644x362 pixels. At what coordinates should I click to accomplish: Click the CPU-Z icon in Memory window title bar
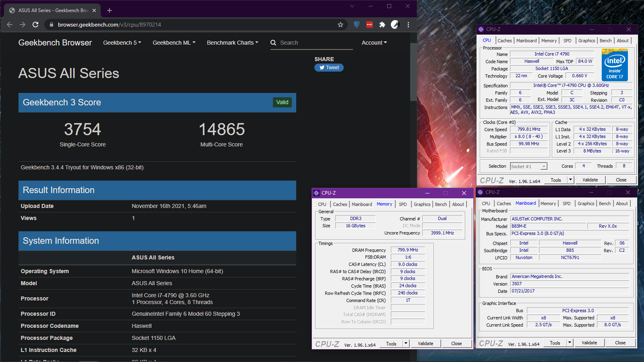[x=316, y=193]
